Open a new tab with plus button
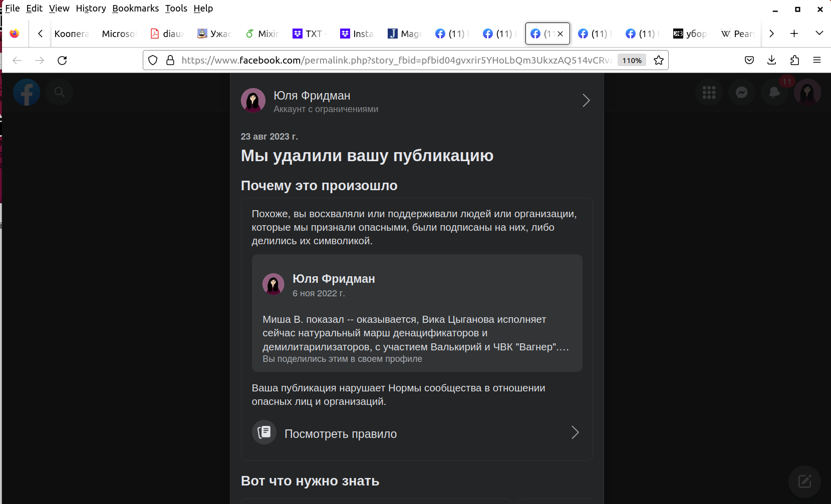831x504 pixels. (794, 34)
